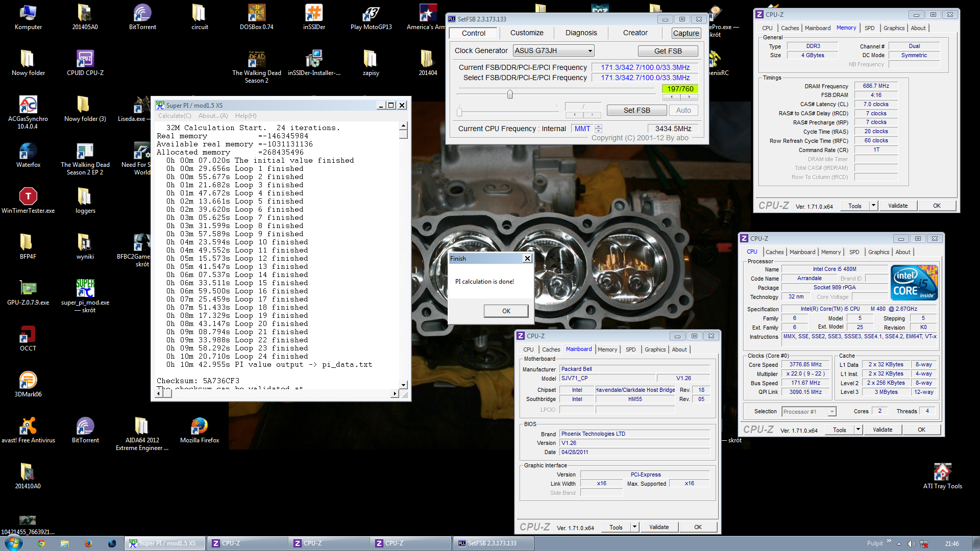This screenshot has height=551, width=980.
Task: Click the Select FSB frequency field
Action: [x=645, y=78]
